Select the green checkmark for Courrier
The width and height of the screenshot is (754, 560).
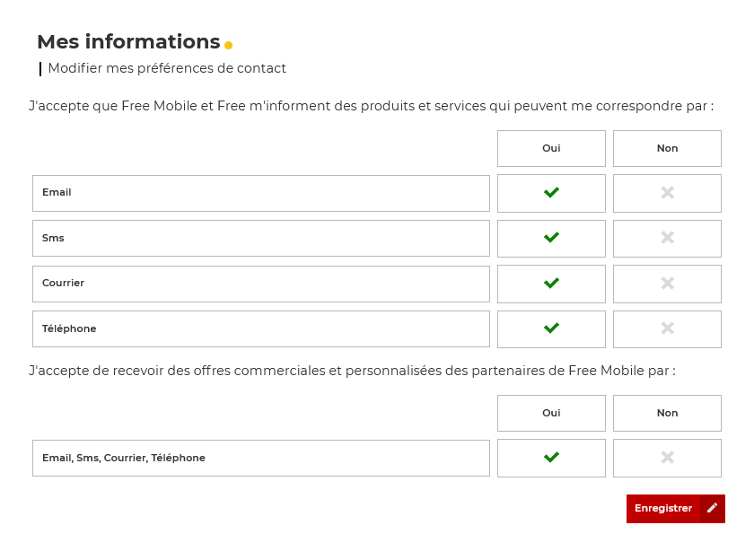coord(551,284)
